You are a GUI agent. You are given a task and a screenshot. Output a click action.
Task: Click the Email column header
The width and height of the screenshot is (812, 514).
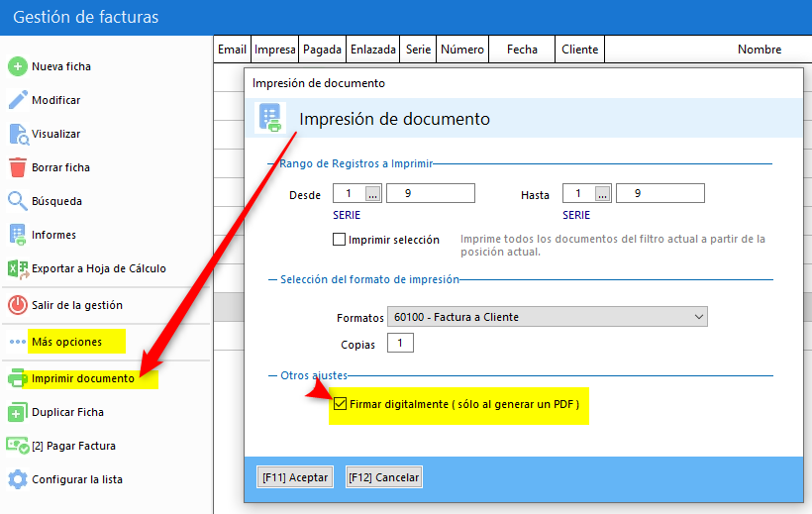(x=232, y=50)
